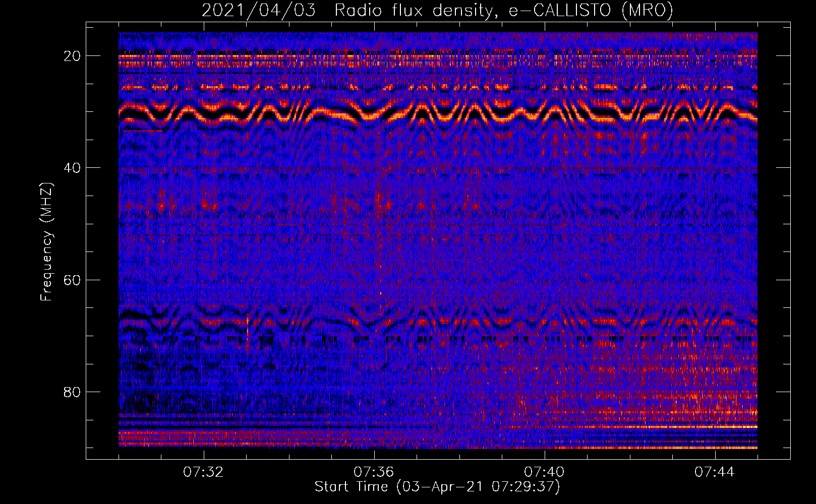The width and height of the screenshot is (816, 504).
Task: Click the 07:32 time tick label
Action: (203, 472)
